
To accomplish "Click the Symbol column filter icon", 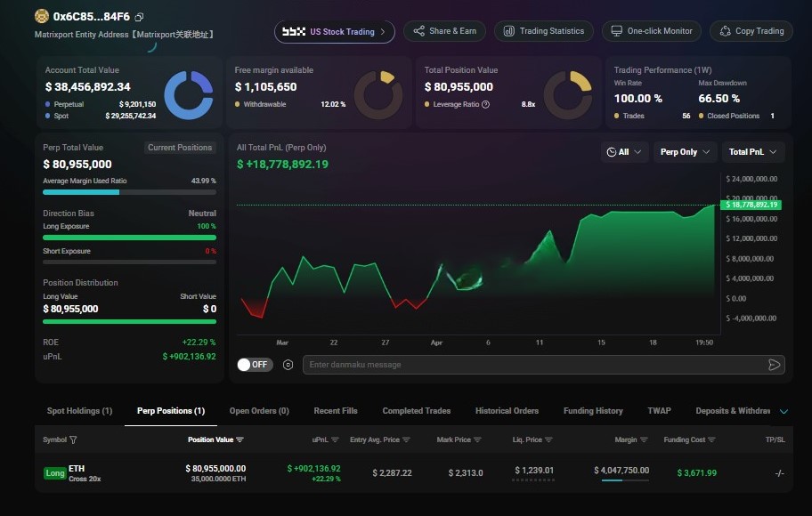I will pos(73,439).
